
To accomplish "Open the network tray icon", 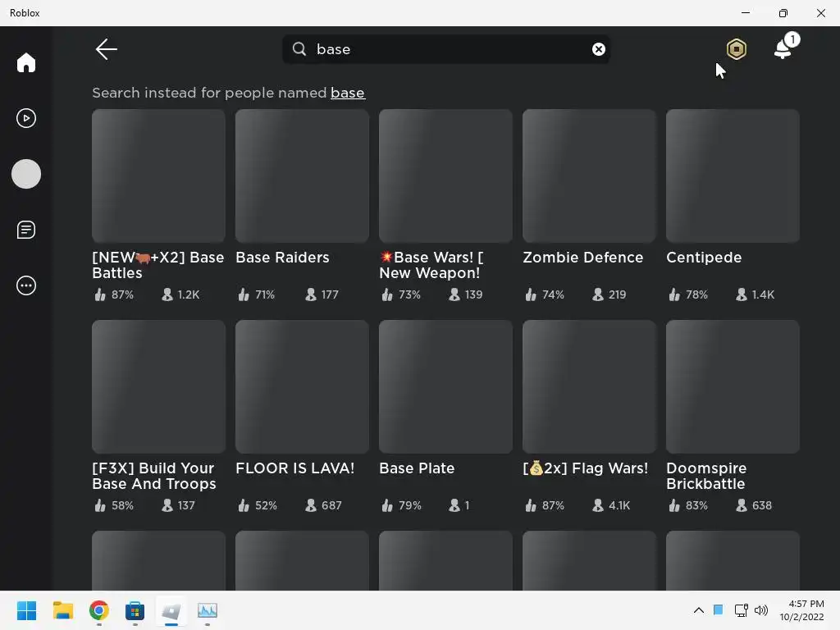I will tap(742, 610).
